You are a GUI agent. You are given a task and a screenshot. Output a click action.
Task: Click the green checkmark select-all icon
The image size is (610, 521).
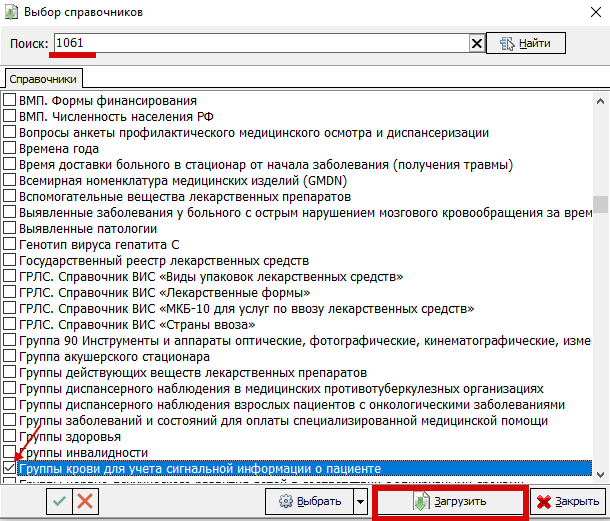point(58,501)
